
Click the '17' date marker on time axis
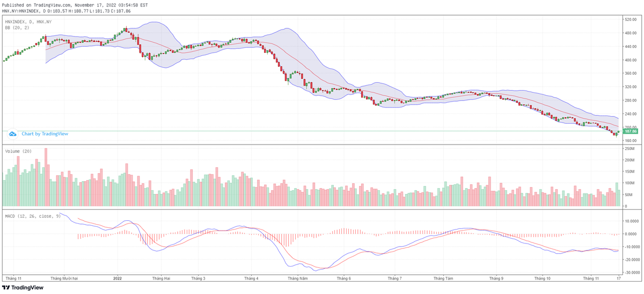click(x=618, y=278)
